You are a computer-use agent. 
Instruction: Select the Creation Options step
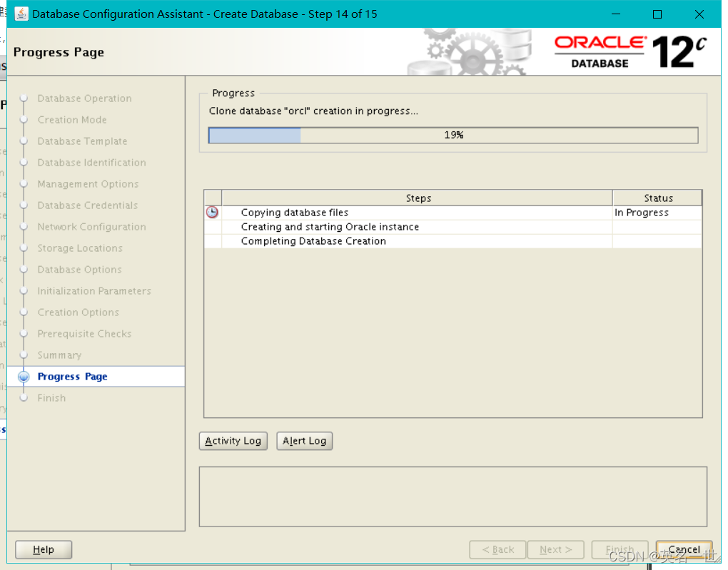click(x=78, y=312)
